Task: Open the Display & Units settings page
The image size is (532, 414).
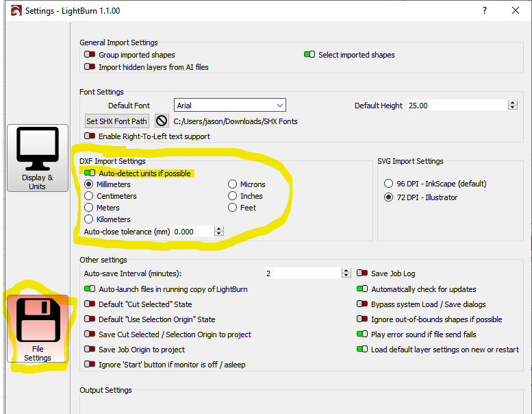Action: click(38, 158)
